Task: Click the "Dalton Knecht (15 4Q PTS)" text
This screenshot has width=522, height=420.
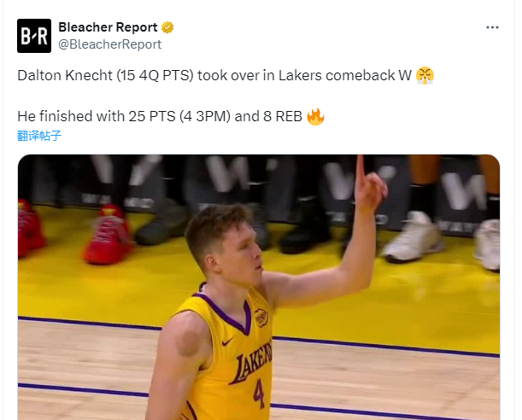Action: point(105,76)
